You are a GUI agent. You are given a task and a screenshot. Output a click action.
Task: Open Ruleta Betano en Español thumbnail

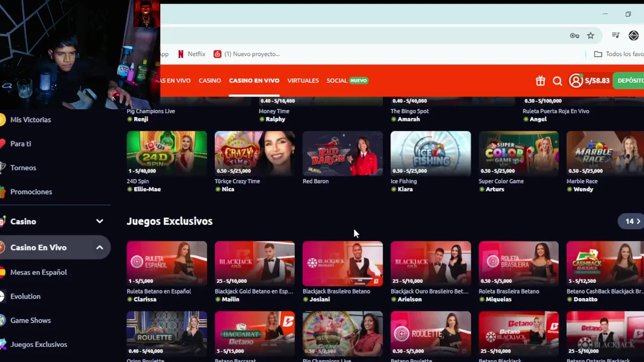tap(167, 263)
